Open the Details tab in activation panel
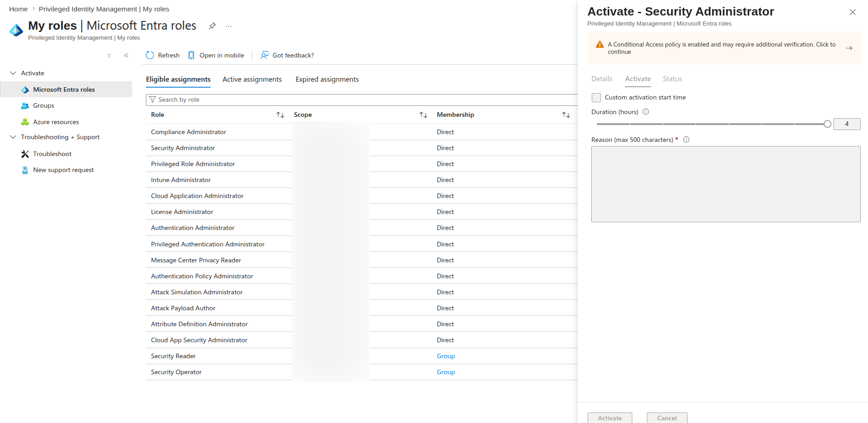868x423 pixels. pyautogui.click(x=602, y=79)
